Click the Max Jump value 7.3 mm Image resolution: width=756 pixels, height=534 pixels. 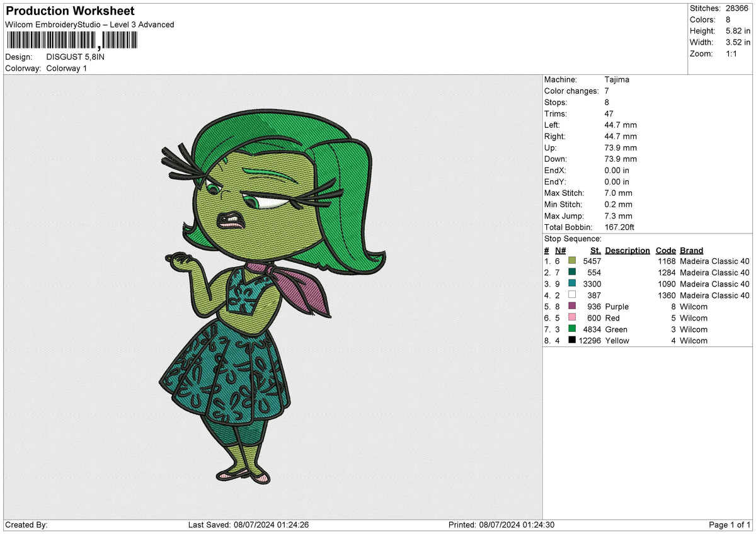(x=617, y=216)
